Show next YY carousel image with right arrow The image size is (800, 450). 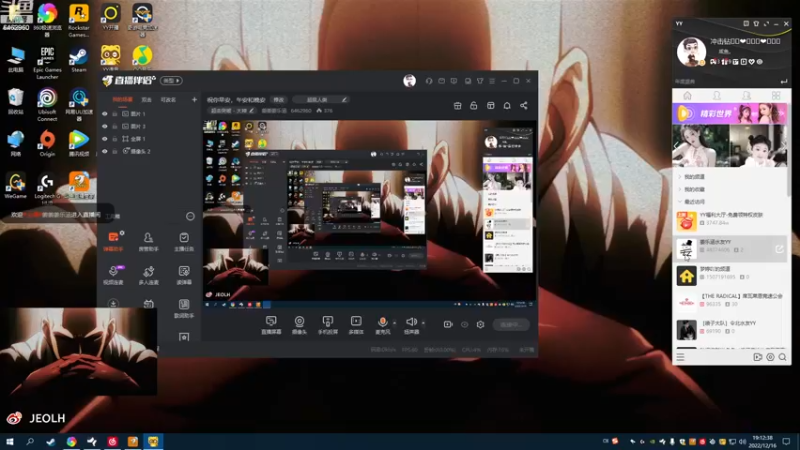[783, 146]
